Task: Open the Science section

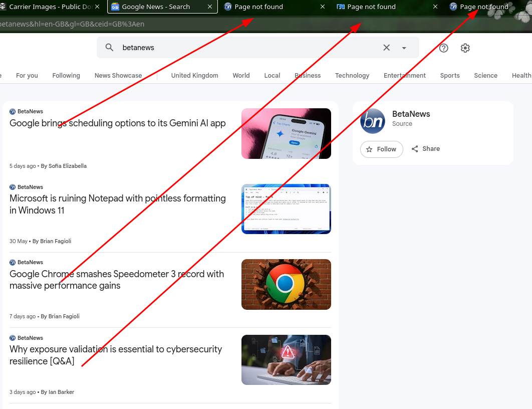Action: (486, 75)
